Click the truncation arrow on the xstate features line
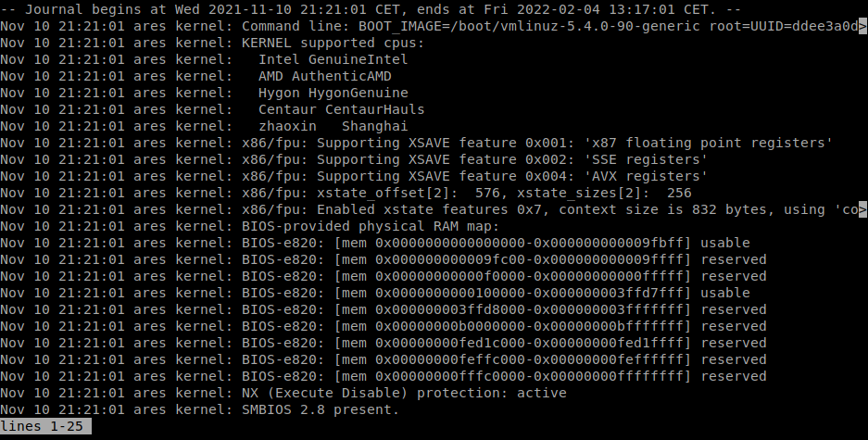Viewport: 868px width, 440px height. pos(862,209)
